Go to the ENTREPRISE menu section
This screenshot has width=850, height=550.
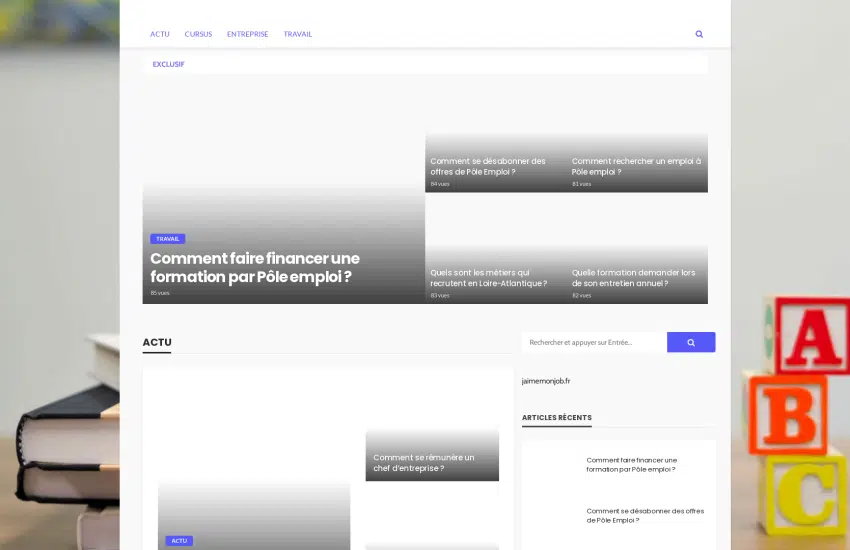[247, 34]
